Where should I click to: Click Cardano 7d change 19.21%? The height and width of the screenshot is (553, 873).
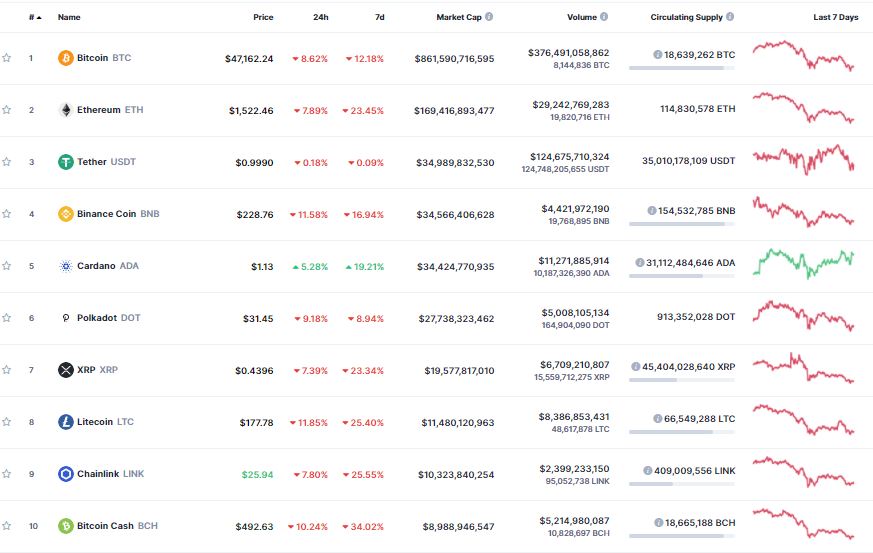coord(365,267)
